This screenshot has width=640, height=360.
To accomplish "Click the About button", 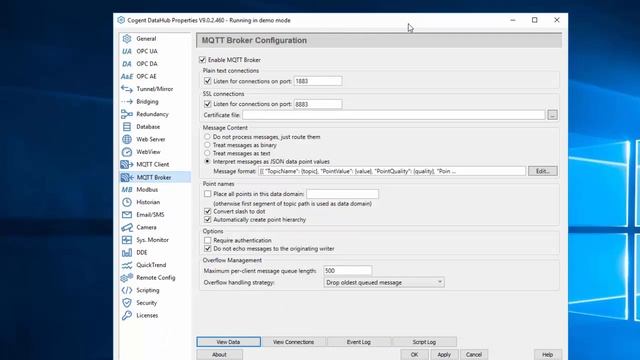I will coord(220,355).
